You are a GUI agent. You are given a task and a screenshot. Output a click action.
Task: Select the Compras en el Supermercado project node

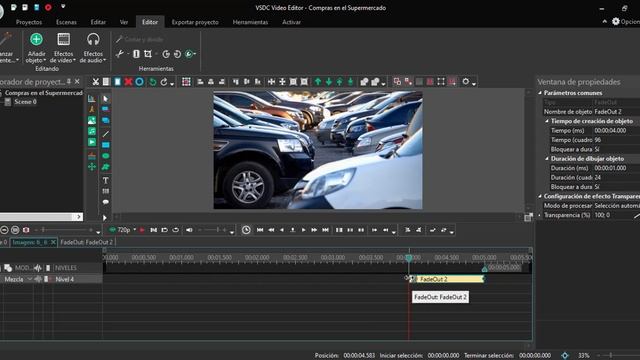click(x=44, y=93)
